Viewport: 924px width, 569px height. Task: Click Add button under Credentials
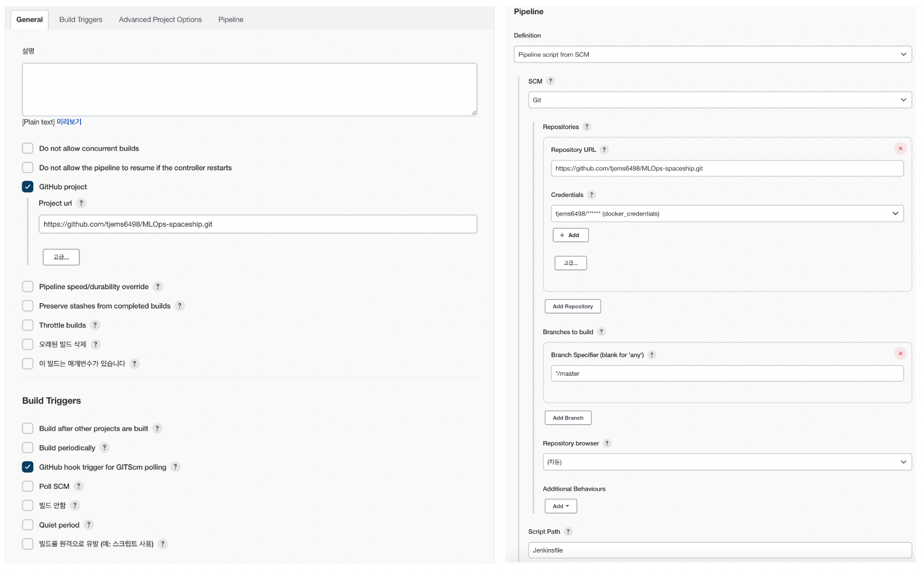(571, 235)
